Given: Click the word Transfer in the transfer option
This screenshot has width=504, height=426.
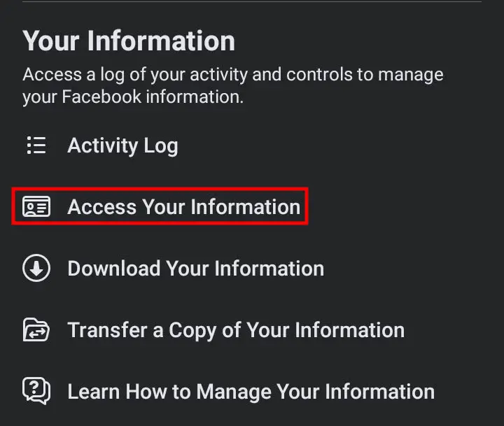Looking at the screenshot, I should pyautogui.click(x=107, y=330).
